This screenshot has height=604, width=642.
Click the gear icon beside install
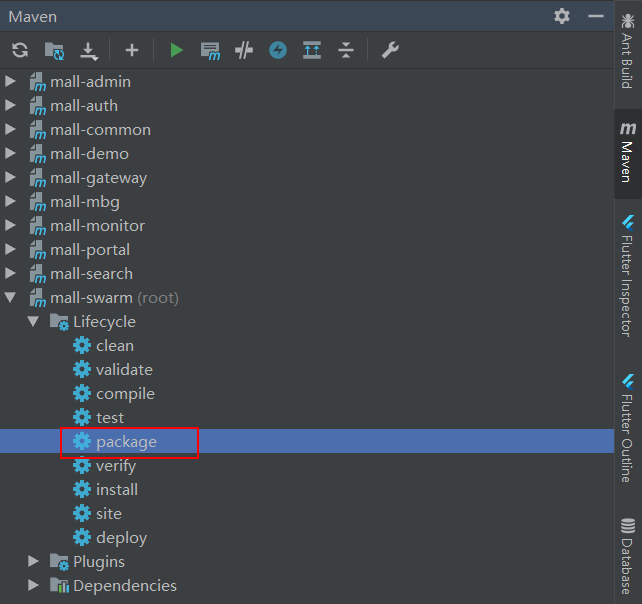click(x=82, y=489)
